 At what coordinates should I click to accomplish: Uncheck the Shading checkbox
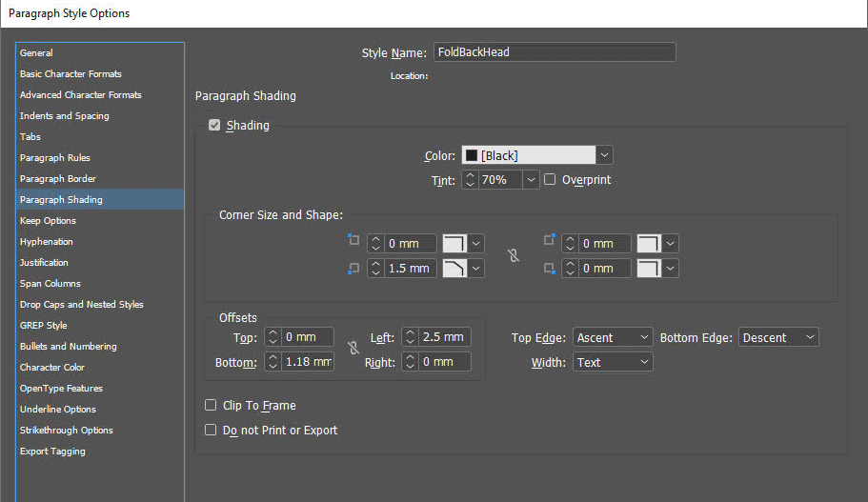pos(214,125)
